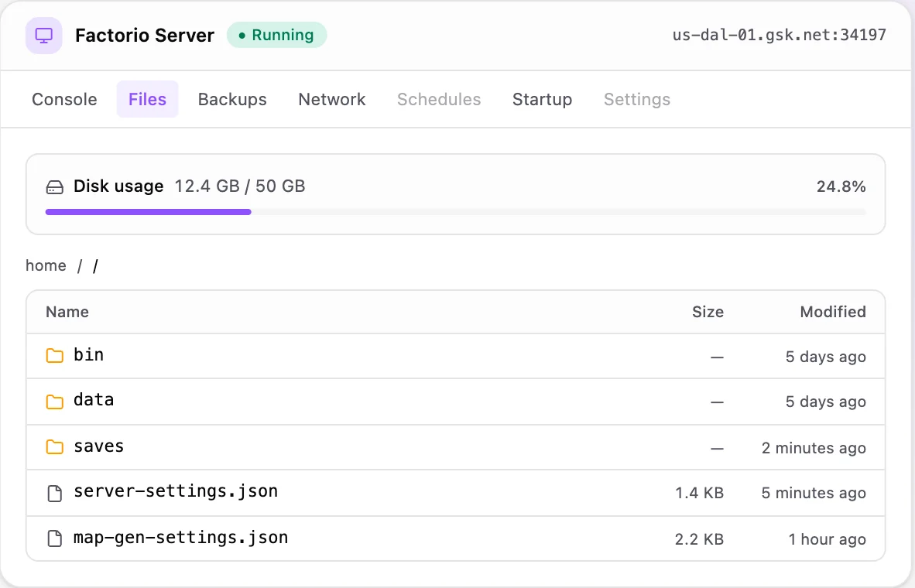915x588 pixels.
Task: Open the bin folder name
Action: pyautogui.click(x=89, y=354)
